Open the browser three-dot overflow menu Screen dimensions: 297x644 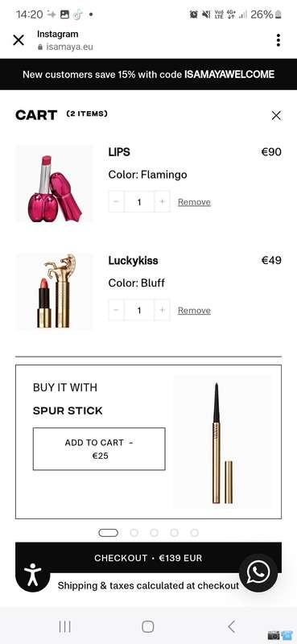point(278,40)
